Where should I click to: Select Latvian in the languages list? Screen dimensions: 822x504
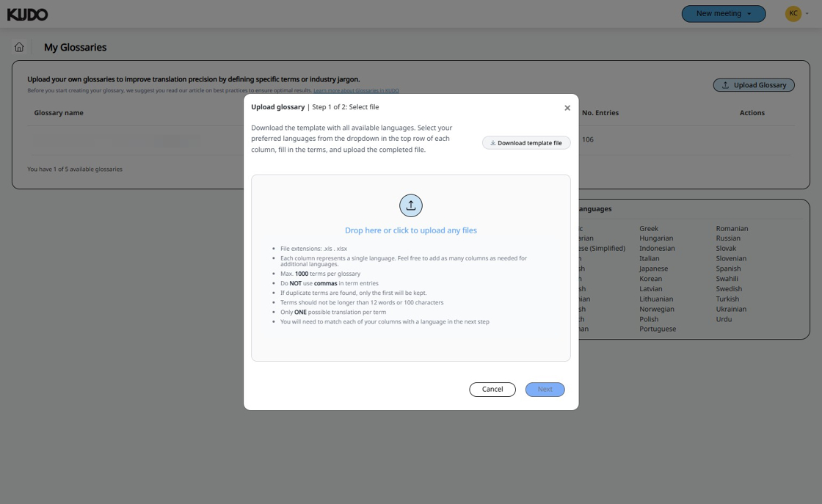(650, 288)
